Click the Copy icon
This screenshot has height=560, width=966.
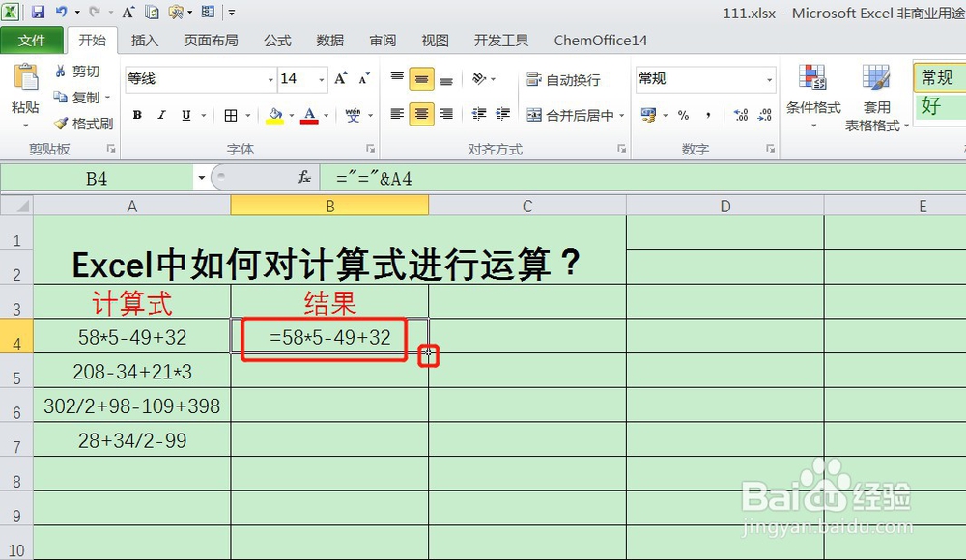click(x=60, y=98)
